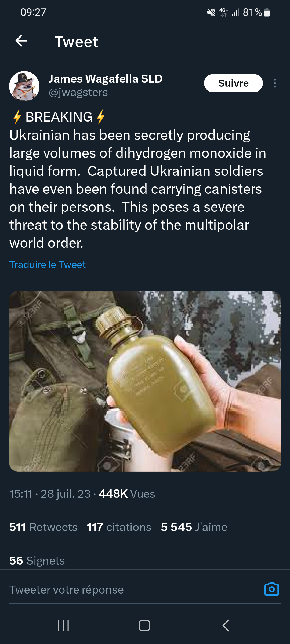290x644 pixels.
Task: Open the three-dot more options menu
Action: (275, 83)
